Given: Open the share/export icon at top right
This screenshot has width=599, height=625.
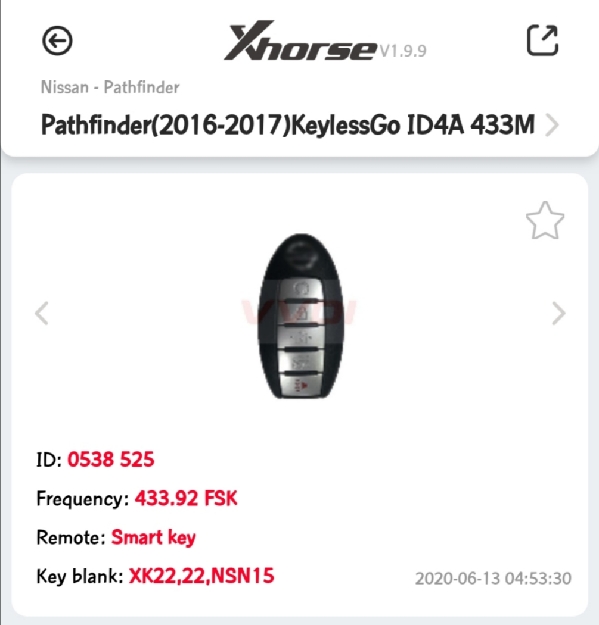Looking at the screenshot, I should pyautogui.click(x=542, y=40).
